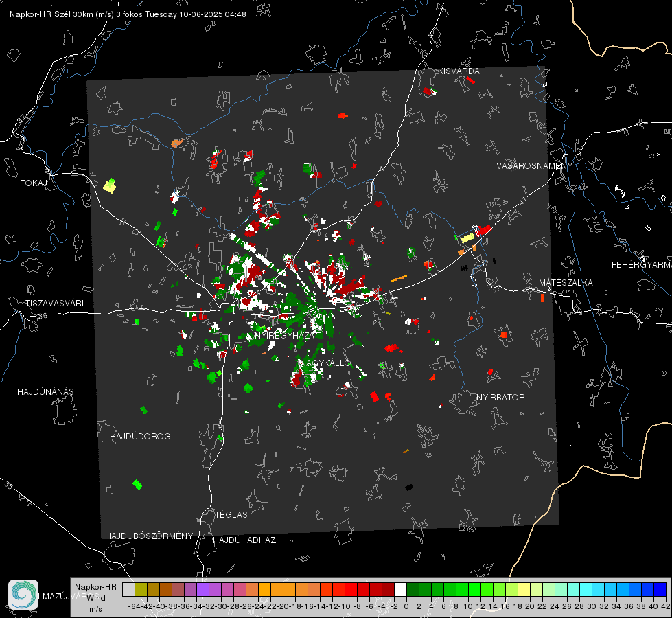This screenshot has width=672, height=618.
Task: Click the MÁTÉSZALKA town label
Action: tap(566, 283)
